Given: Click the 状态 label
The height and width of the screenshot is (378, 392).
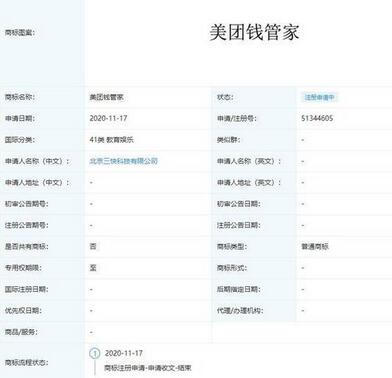Looking at the screenshot, I should coord(225,97).
